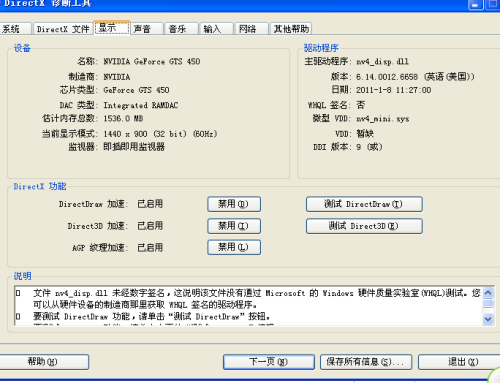500x383 pixels.
Task: Click the Direct3D 加速 已启用 status
Action: (150, 226)
